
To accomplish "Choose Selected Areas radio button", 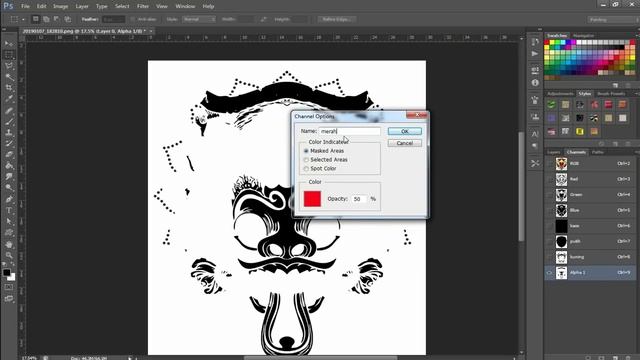I will 306,160.
